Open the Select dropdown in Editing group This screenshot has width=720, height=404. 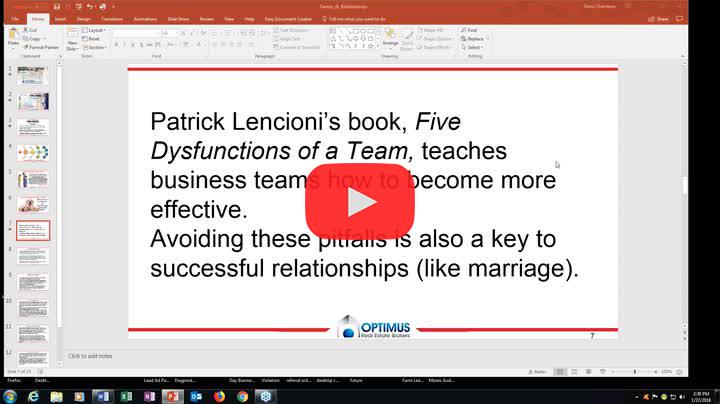point(473,47)
